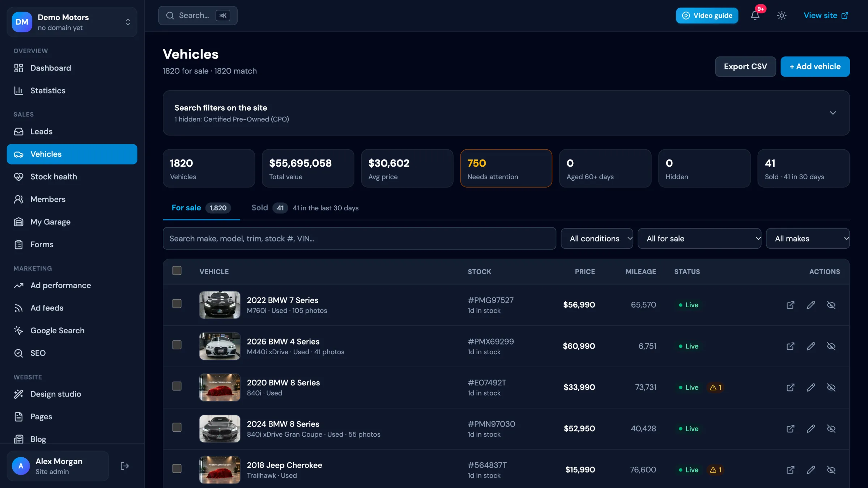Switch to the Sold tab

coord(269,208)
